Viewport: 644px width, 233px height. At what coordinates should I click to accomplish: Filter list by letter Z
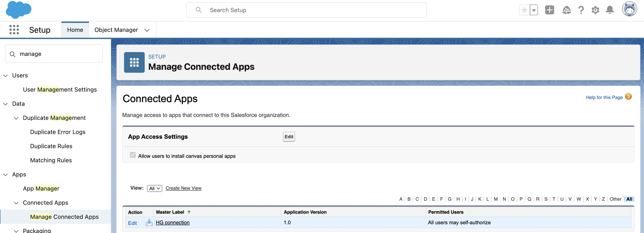tap(603, 199)
